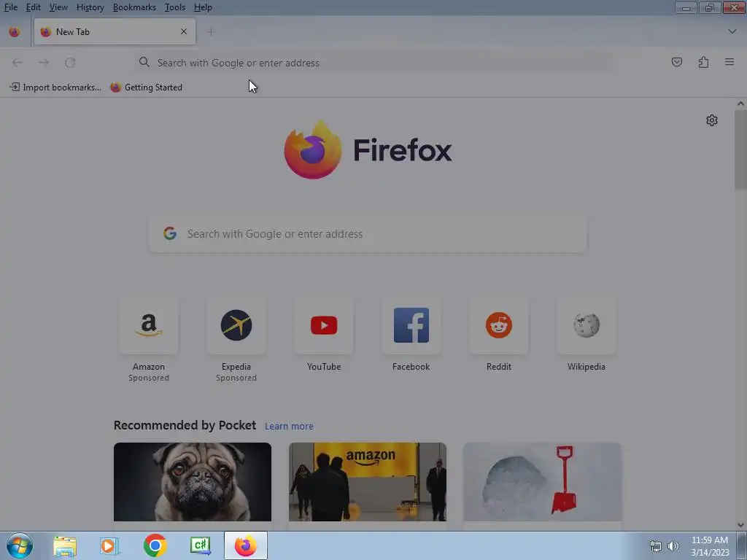Click the Google G icon in the search box
Screen dimensions: 747x560
point(170,233)
